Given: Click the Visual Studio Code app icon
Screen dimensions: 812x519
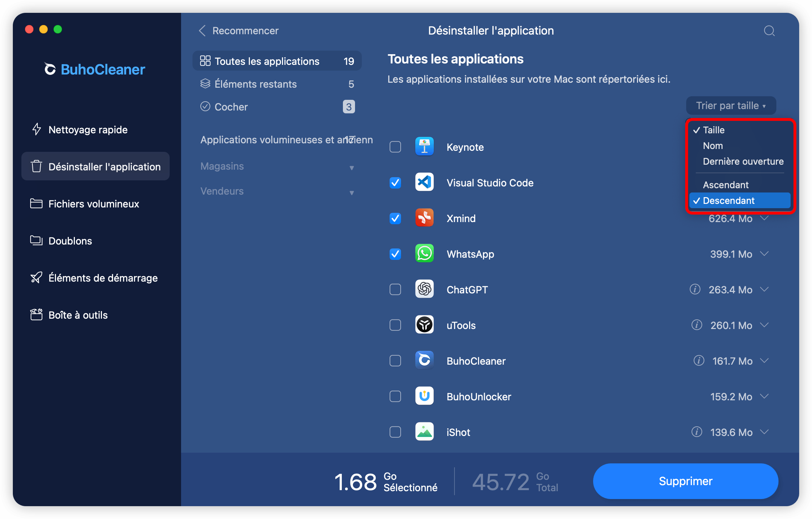Looking at the screenshot, I should pyautogui.click(x=424, y=182).
